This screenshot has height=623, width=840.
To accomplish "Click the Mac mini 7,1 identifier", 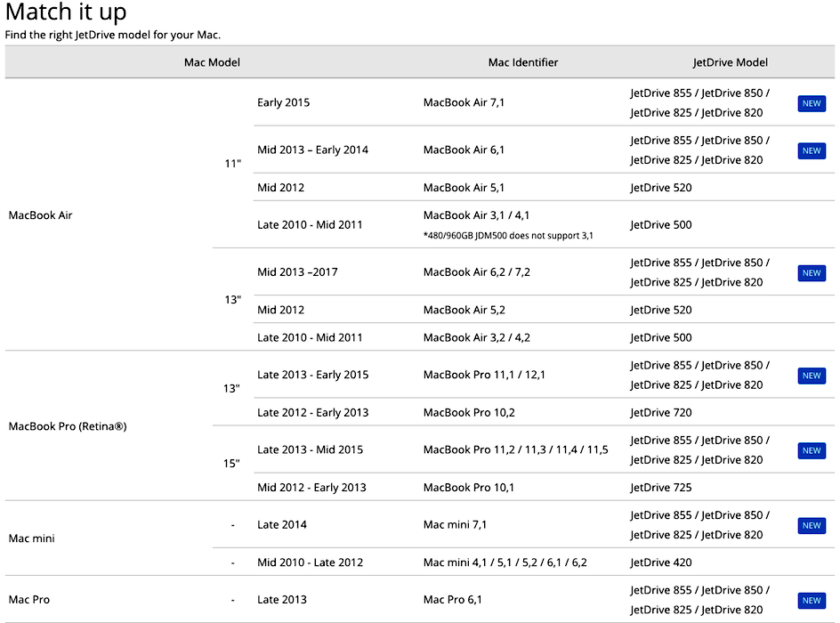I will point(455,524).
